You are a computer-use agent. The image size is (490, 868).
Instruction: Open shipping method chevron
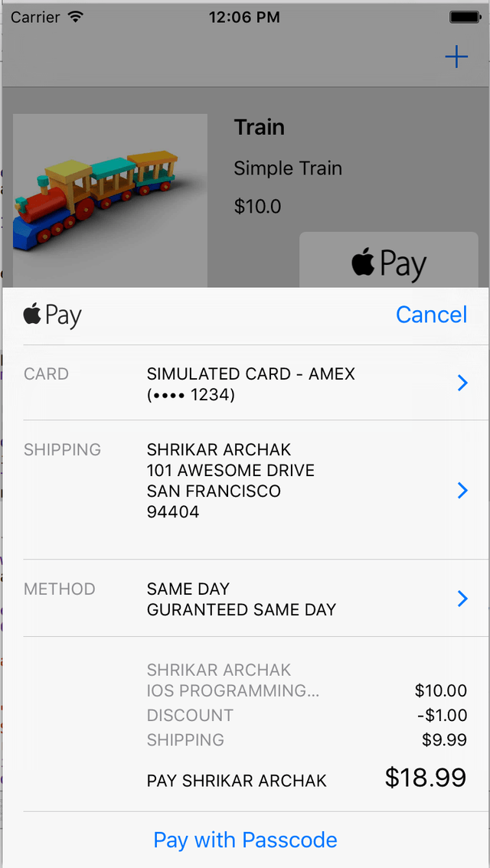pyautogui.click(x=463, y=599)
